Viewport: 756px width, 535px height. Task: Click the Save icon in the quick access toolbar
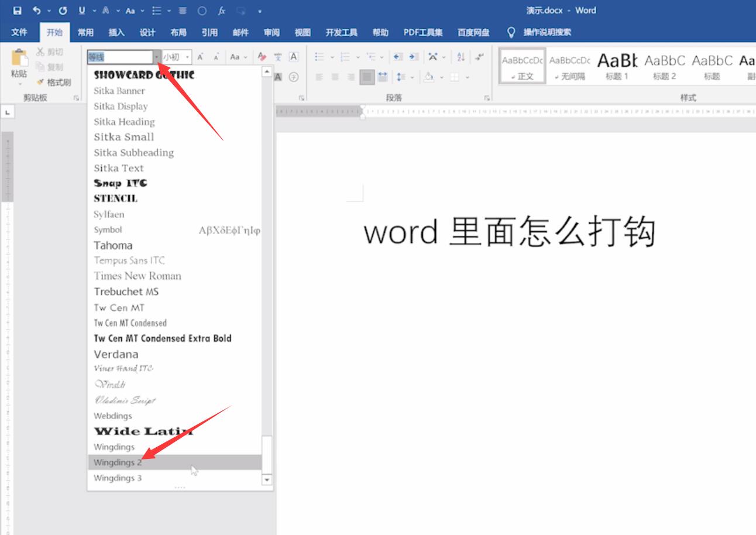17,11
